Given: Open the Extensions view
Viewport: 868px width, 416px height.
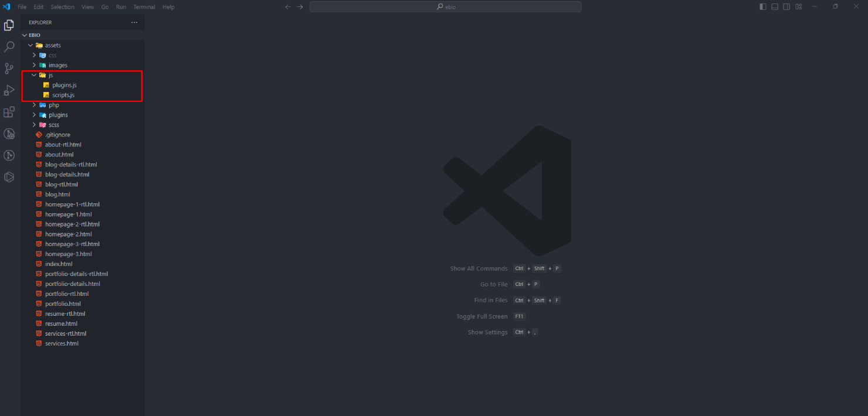Looking at the screenshot, I should pos(9,112).
